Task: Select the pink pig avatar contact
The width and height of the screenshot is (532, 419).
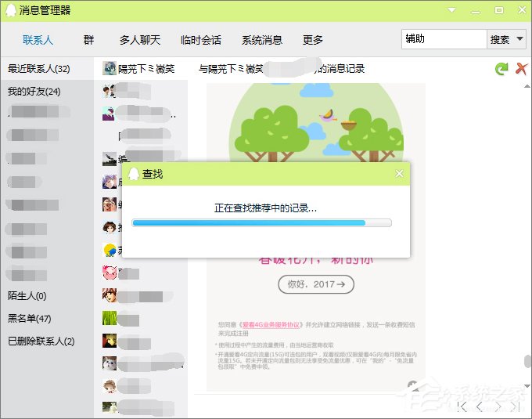Action: click(x=110, y=273)
